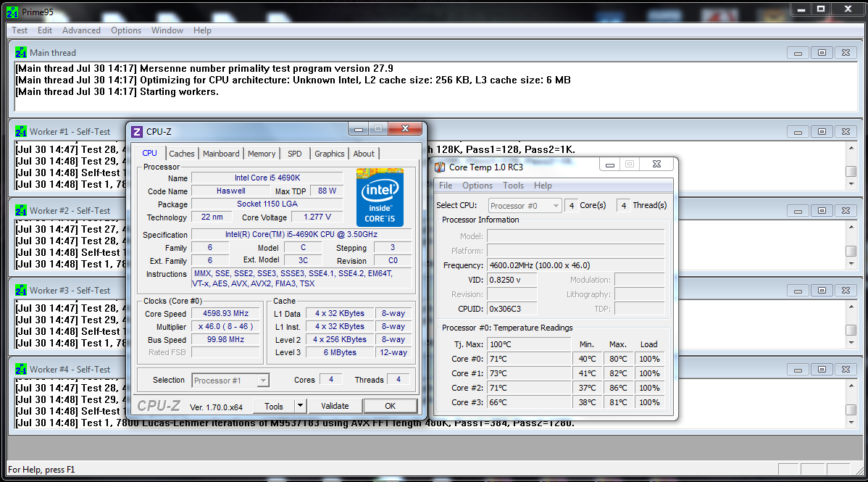Image resolution: width=868 pixels, height=482 pixels.
Task: Open the Tools menu in Core Temp
Action: (x=513, y=186)
